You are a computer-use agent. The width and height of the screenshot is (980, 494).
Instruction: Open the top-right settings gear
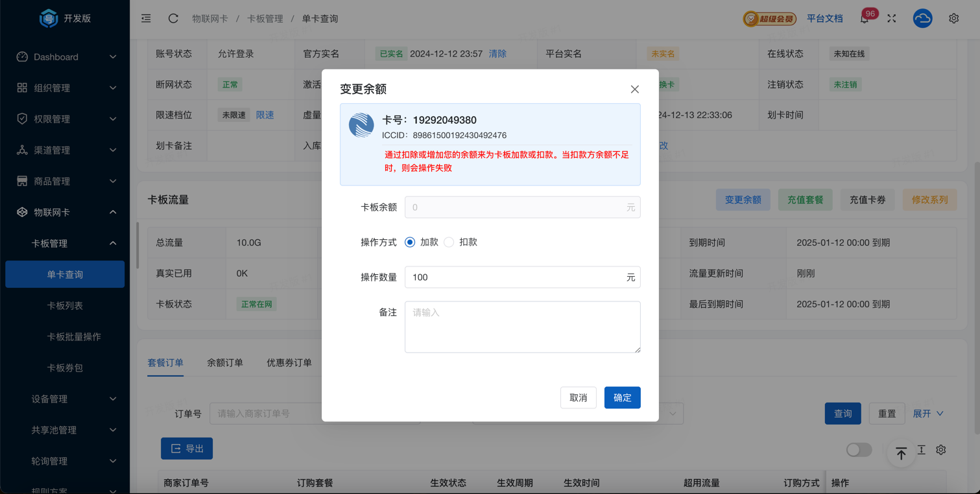953,19
